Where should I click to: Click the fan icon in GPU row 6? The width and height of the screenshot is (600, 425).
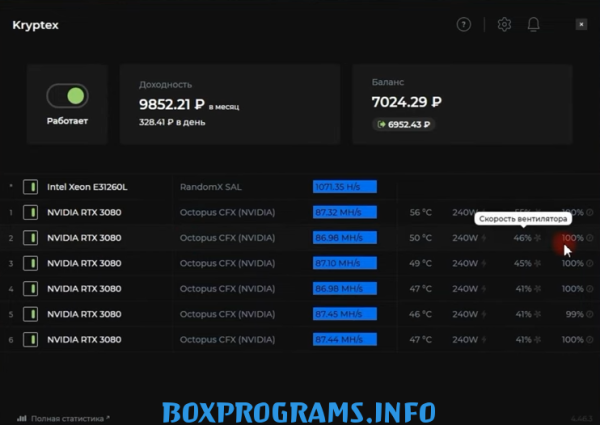(538, 340)
